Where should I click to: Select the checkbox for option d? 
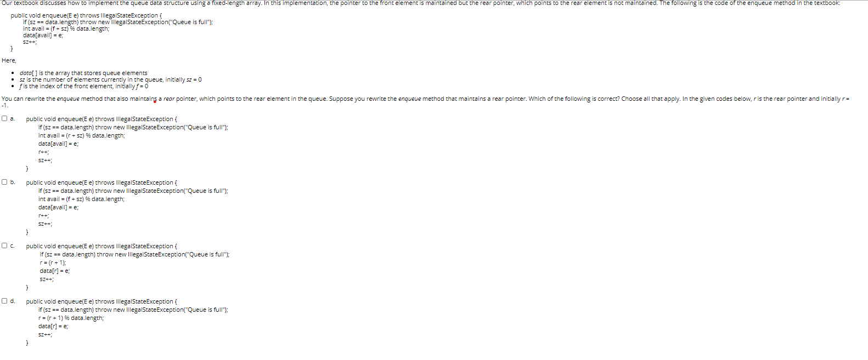pos(4,301)
